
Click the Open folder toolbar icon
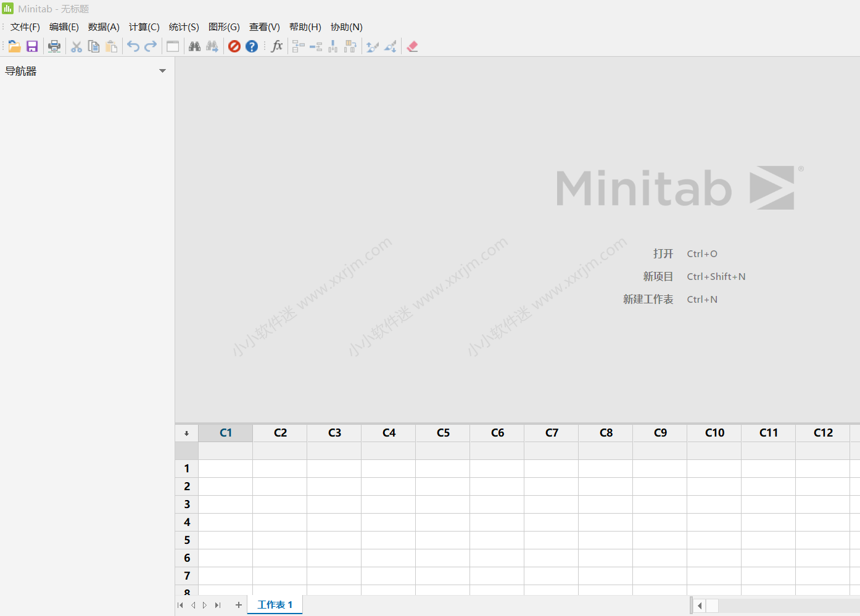click(15, 46)
